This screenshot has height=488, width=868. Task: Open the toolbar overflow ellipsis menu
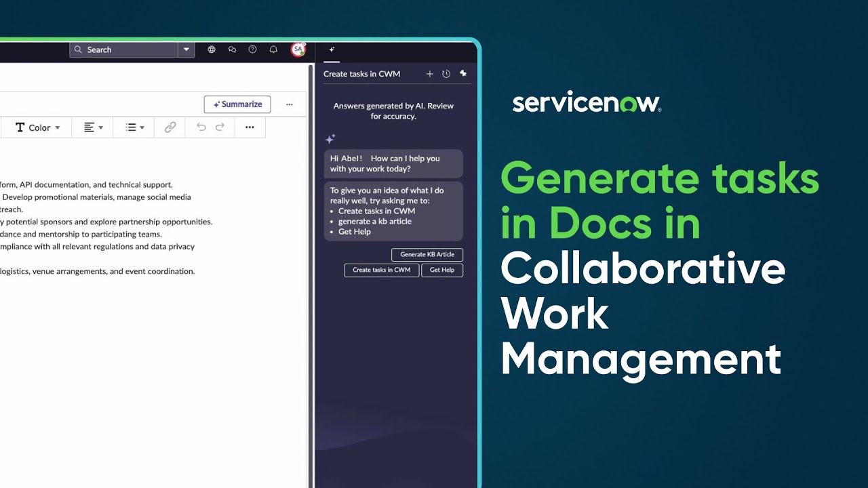pyautogui.click(x=250, y=127)
